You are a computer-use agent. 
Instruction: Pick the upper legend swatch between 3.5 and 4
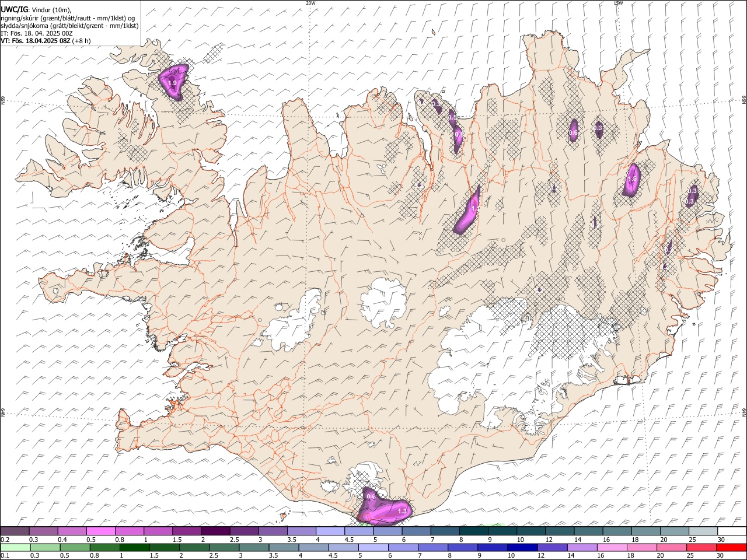tap(302, 531)
